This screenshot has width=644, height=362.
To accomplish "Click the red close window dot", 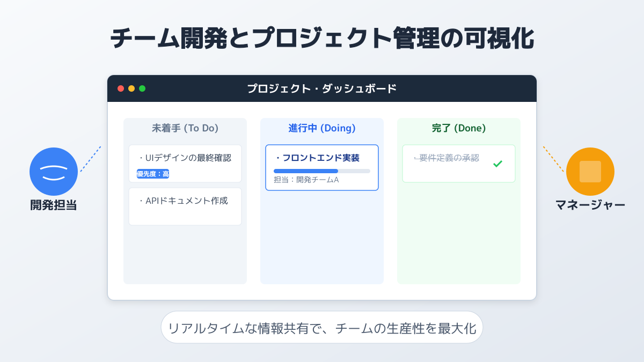I will click(x=121, y=88).
